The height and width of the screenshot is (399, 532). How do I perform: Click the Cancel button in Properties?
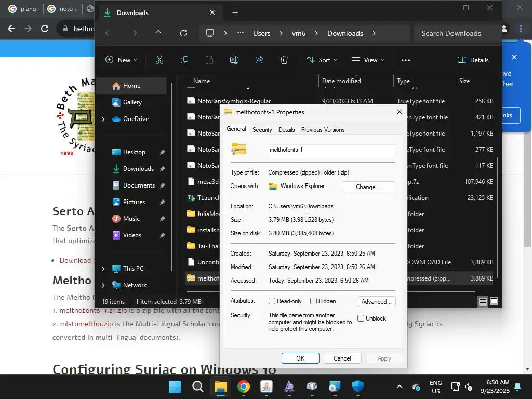(342, 358)
